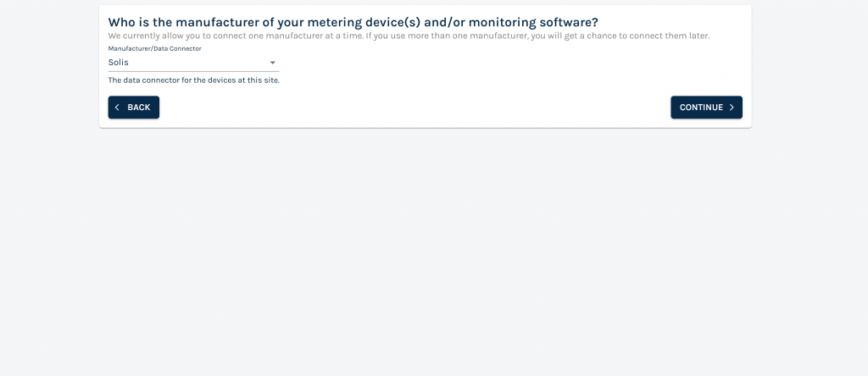Click the Manufacturer/Data Connector field label
The image size is (868, 376).
coord(154,48)
